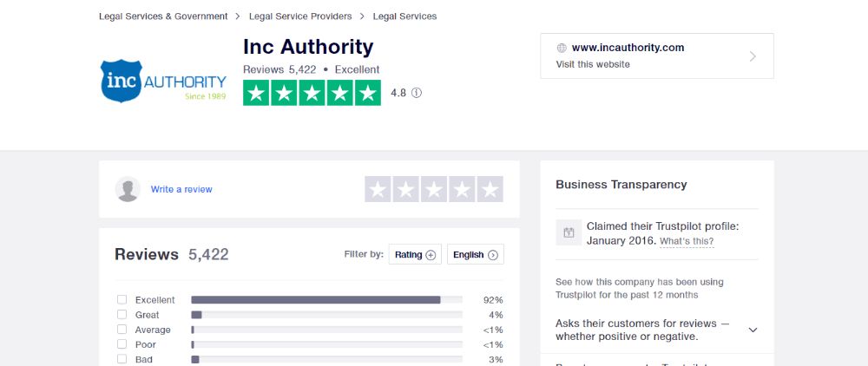The image size is (868, 366).
Task: Check the Great filter checkbox
Action: coord(122,315)
